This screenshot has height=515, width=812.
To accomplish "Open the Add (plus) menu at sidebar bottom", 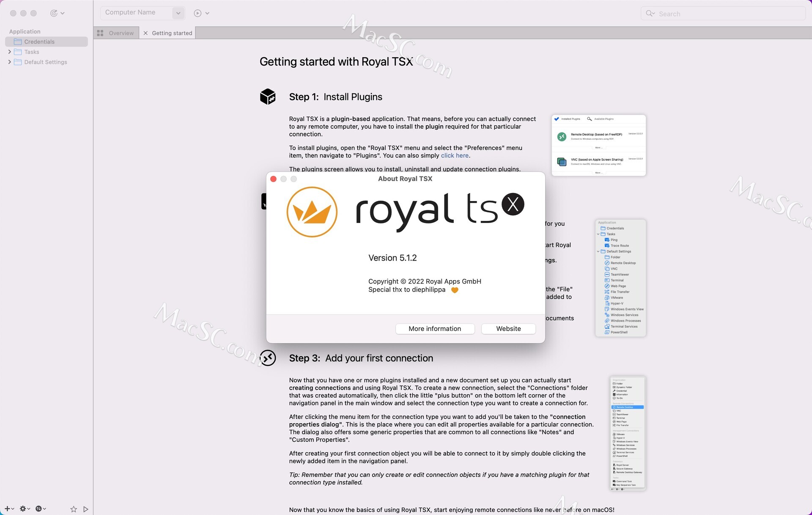I will coord(9,509).
